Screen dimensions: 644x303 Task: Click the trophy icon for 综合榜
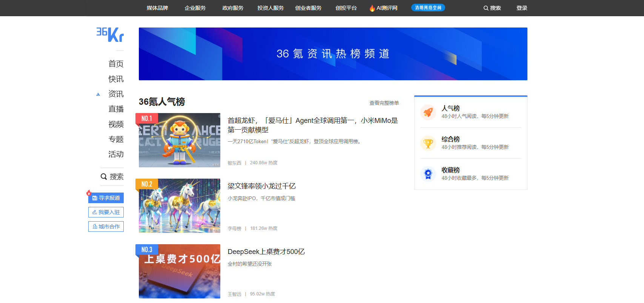click(x=428, y=143)
